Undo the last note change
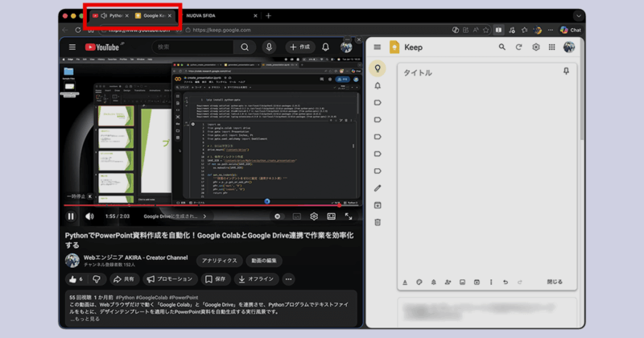This screenshot has height=338, width=644. tap(506, 282)
